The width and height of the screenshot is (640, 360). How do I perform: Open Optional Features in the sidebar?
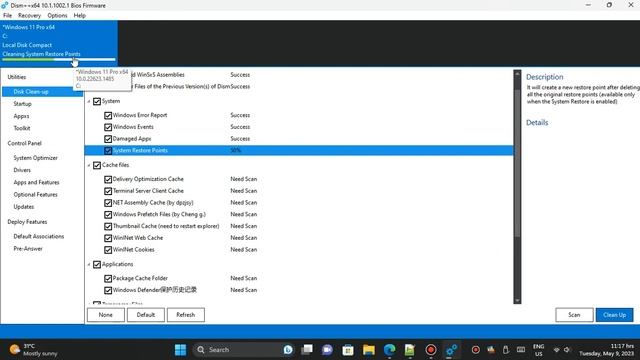pyautogui.click(x=36, y=195)
